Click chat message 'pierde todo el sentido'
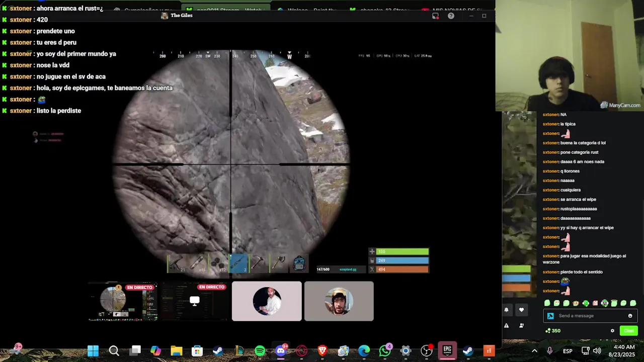 pyautogui.click(x=581, y=272)
